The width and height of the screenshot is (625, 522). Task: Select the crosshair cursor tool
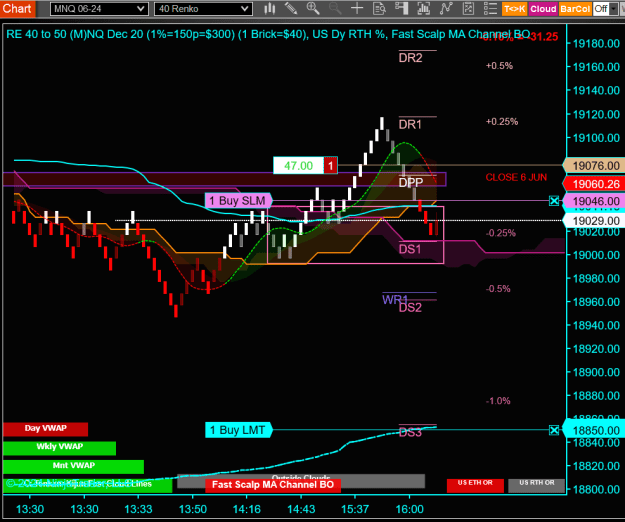(x=357, y=8)
